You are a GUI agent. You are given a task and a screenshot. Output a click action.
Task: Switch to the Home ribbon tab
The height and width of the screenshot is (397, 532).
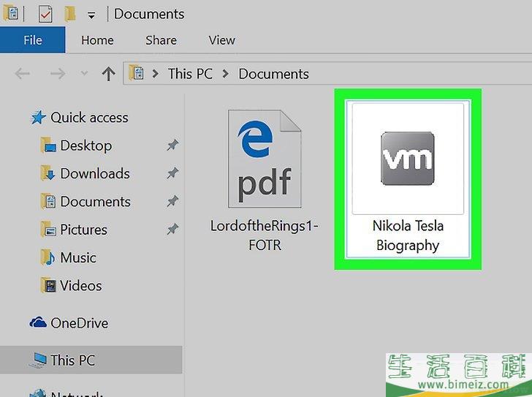[97, 40]
